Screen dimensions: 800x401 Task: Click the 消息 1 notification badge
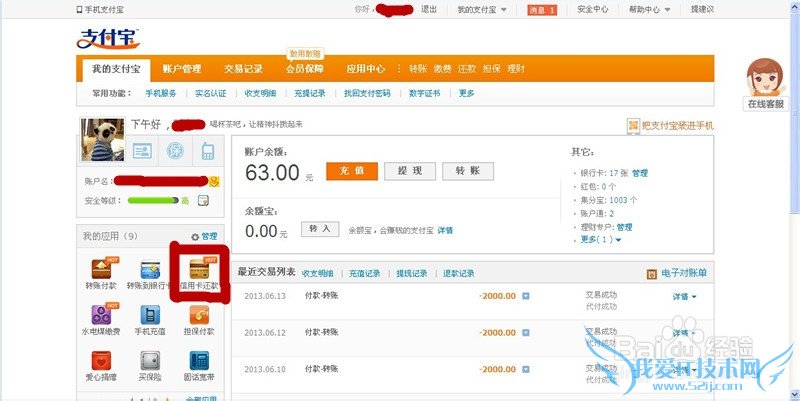point(542,10)
